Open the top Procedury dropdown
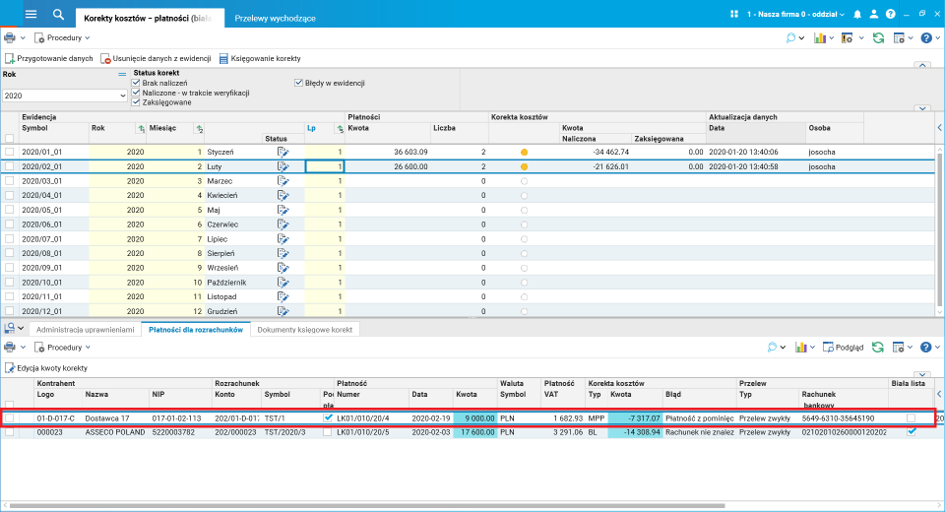The width and height of the screenshot is (945, 512). click(x=64, y=38)
